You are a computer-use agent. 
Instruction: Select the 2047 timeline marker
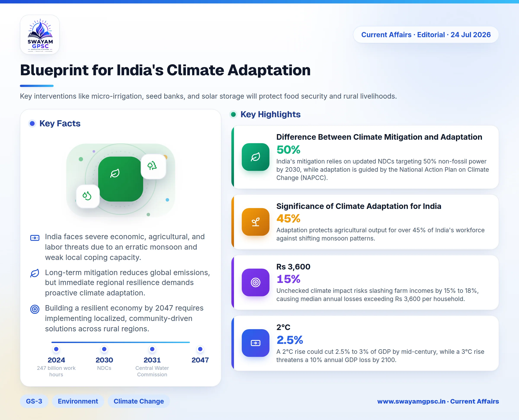tap(200, 349)
